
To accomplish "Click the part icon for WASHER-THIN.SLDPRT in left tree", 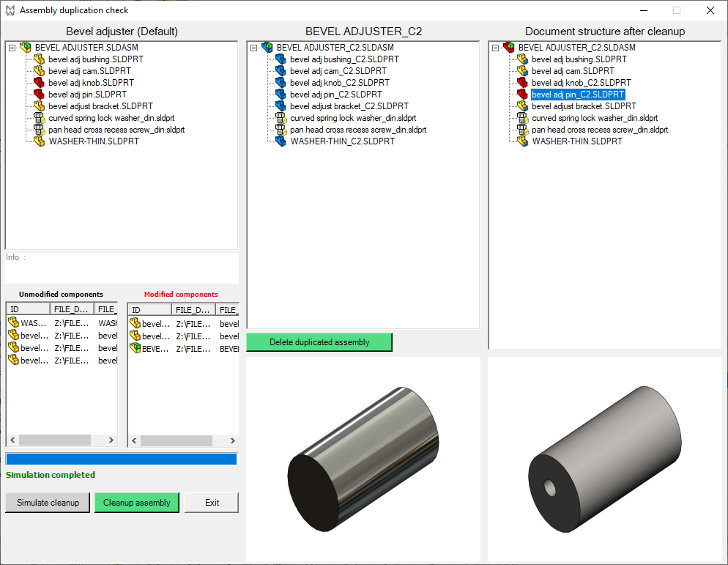I will [x=40, y=141].
